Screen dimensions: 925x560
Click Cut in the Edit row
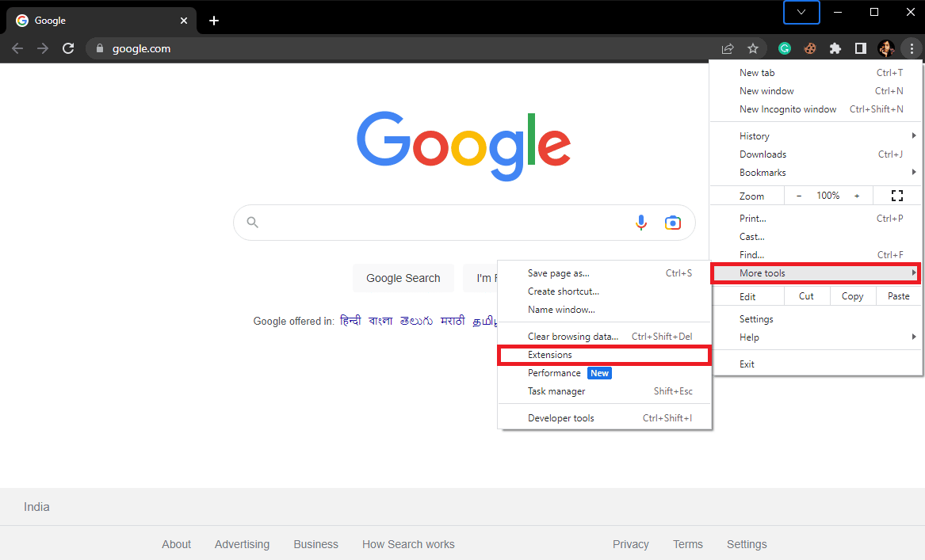tap(806, 296)
